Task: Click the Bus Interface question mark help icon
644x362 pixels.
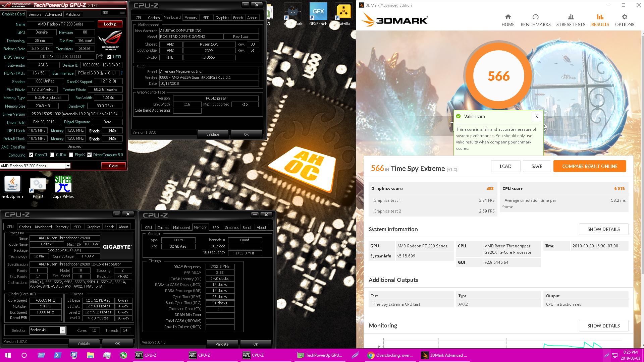Action: [121, 73]
